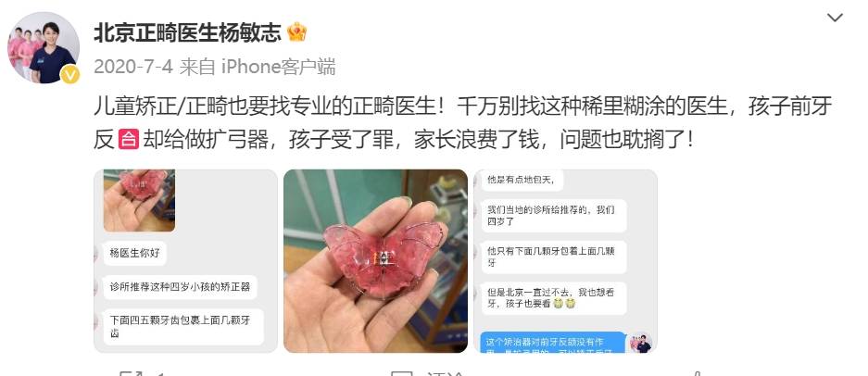868x376 pixels.
Task: Open the poster's profile avatar
Action: [x=44, y=47]
